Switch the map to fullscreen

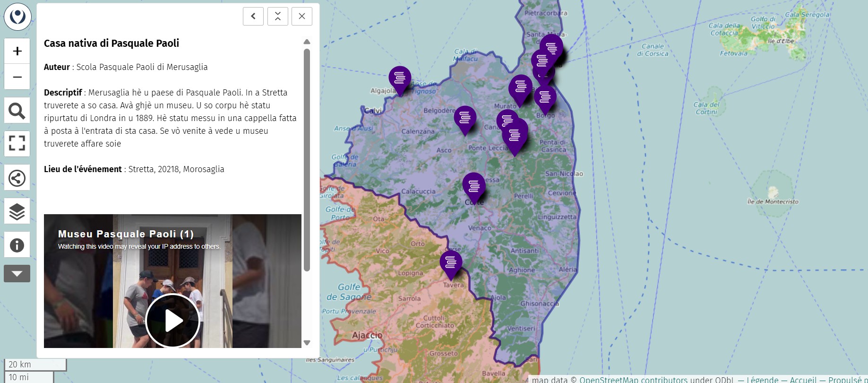(x=17, y=143)
